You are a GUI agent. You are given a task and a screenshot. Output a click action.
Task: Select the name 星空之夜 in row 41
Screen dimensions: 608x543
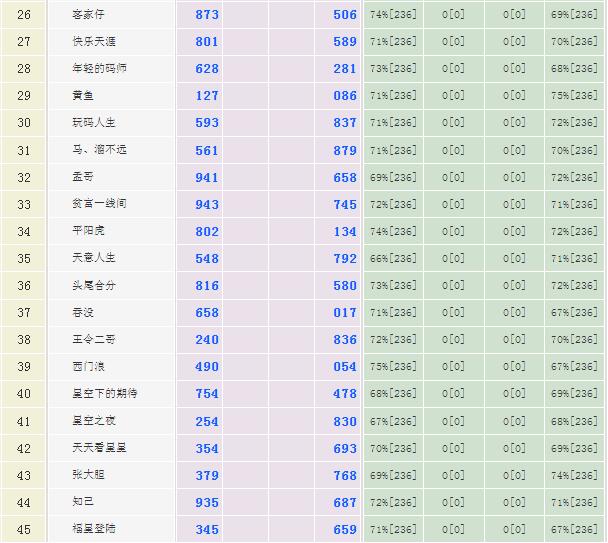click(x=94, y=421)
